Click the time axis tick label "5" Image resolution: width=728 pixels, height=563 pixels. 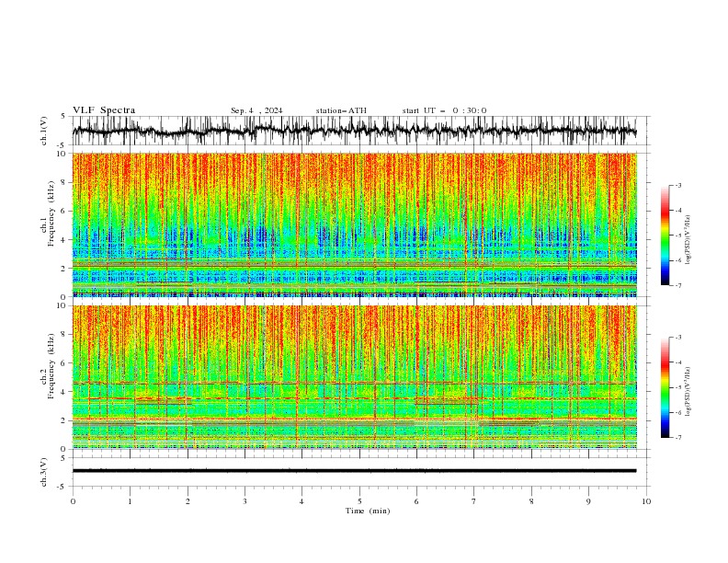click(x=359, y=501)
